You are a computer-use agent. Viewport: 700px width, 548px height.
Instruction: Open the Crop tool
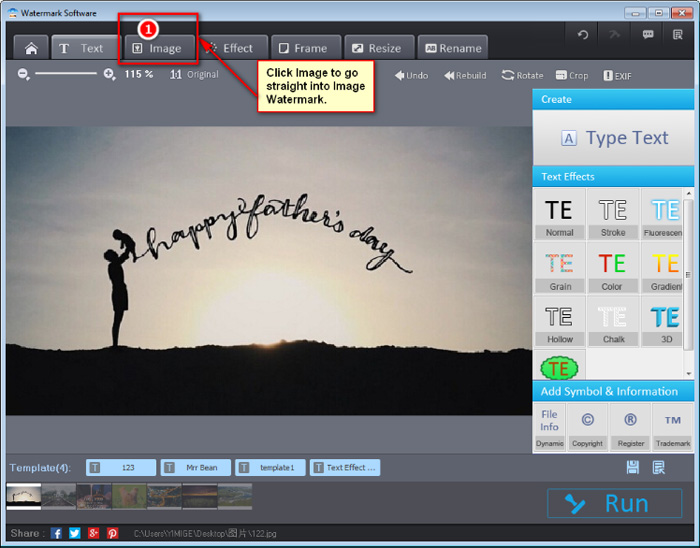[572, 75]
